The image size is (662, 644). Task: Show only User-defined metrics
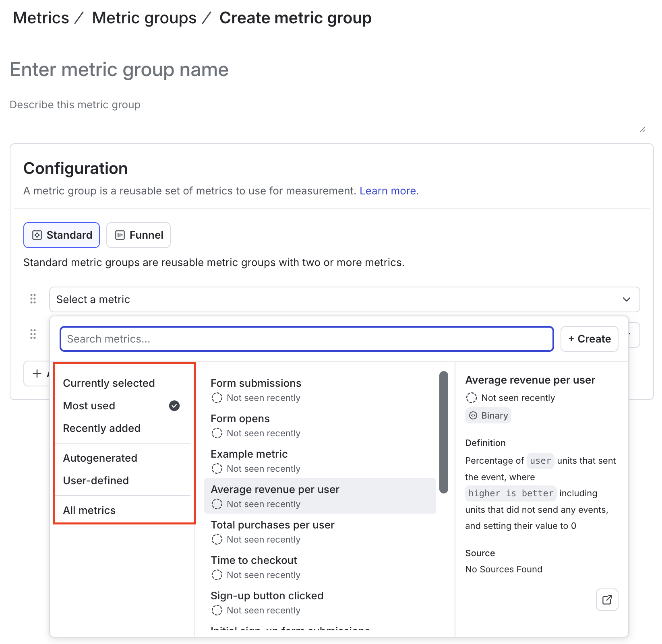(96, 480)
